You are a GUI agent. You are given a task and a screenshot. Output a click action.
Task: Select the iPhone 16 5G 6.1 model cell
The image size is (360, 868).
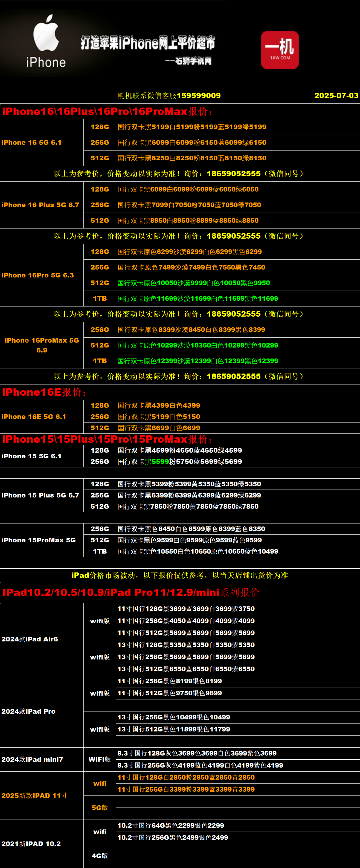(x=42, y=143)
